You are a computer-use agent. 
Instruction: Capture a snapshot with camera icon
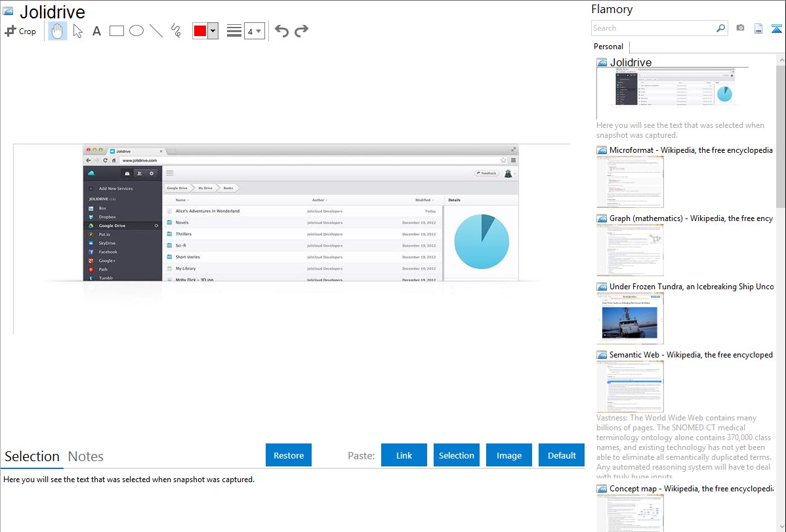pyautogui.click(x=740, y=28)
